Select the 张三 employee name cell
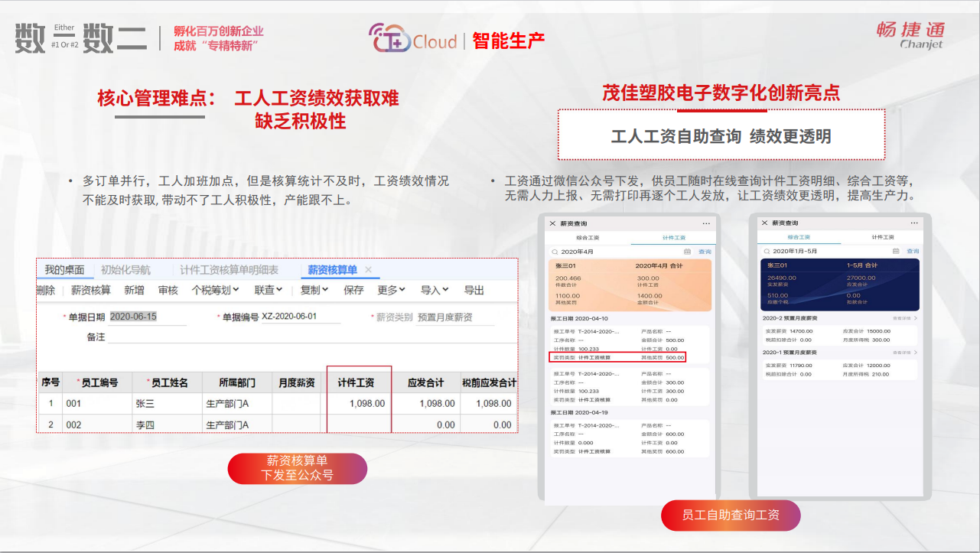 coord(166,403)
